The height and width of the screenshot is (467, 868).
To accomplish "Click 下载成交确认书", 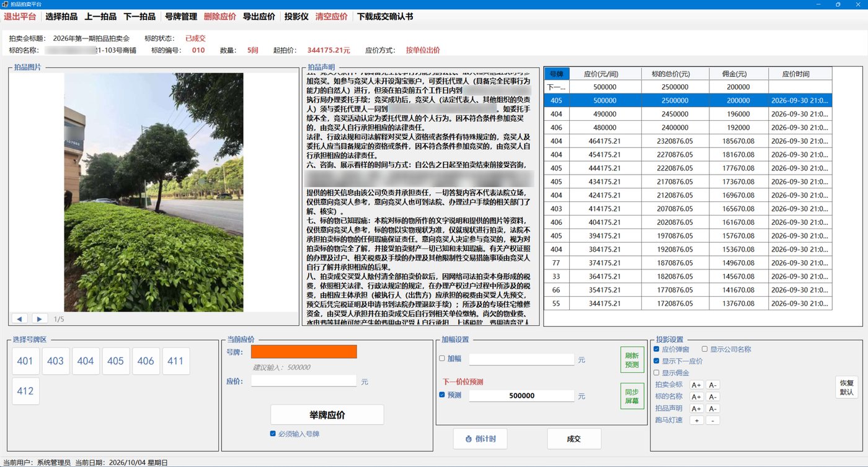I will click(x=385, y=17).
